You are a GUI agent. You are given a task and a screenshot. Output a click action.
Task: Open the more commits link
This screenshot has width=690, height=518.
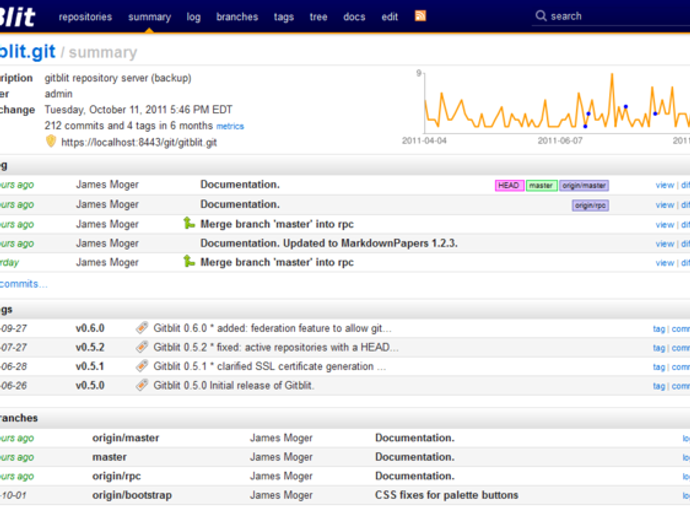pos(23,284)
